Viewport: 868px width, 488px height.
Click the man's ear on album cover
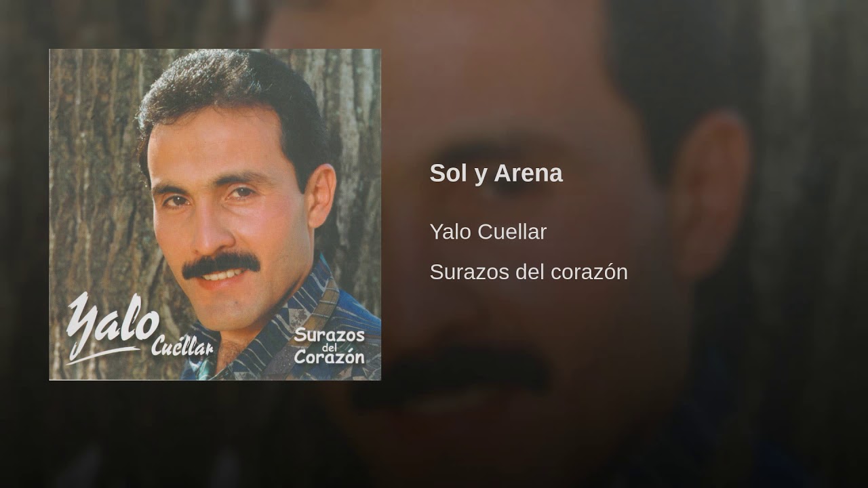pos(321,195)
